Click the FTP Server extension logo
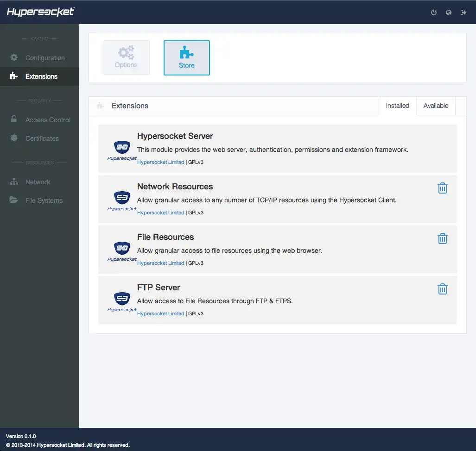Image resolution: width=476 pixels, height=451 pixels. [122, 302]
